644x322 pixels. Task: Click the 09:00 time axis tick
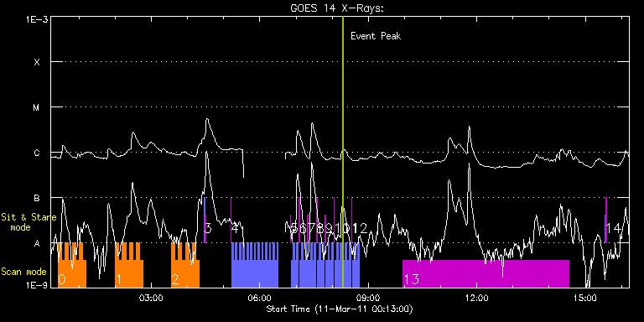pyautogui.click(x=368, y=298)
